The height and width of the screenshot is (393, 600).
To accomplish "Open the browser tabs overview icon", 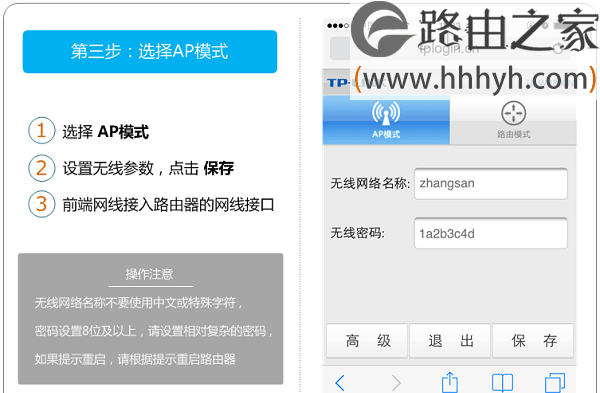I will coord(554,382).
